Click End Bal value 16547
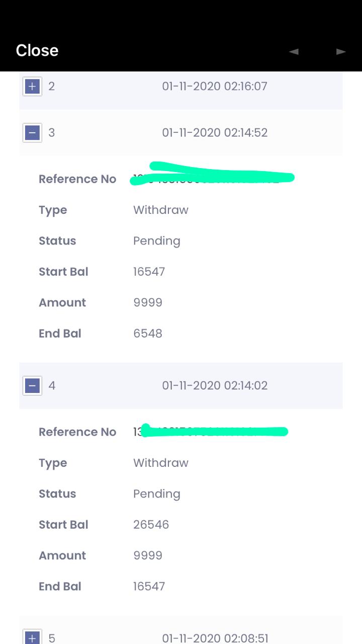The height and width of the screenshot is (644, 362). (x=149, y=587)
